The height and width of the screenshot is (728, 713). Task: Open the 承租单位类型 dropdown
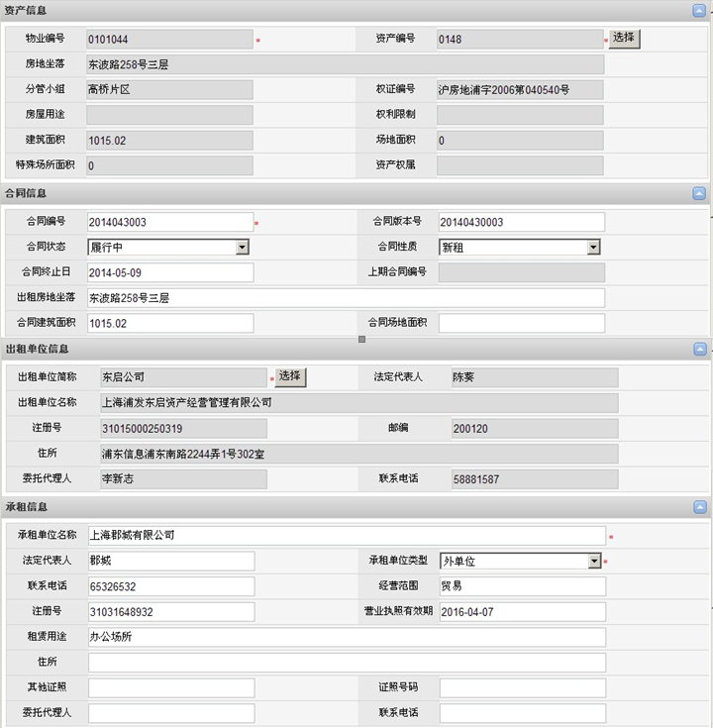tap(594, 562)
